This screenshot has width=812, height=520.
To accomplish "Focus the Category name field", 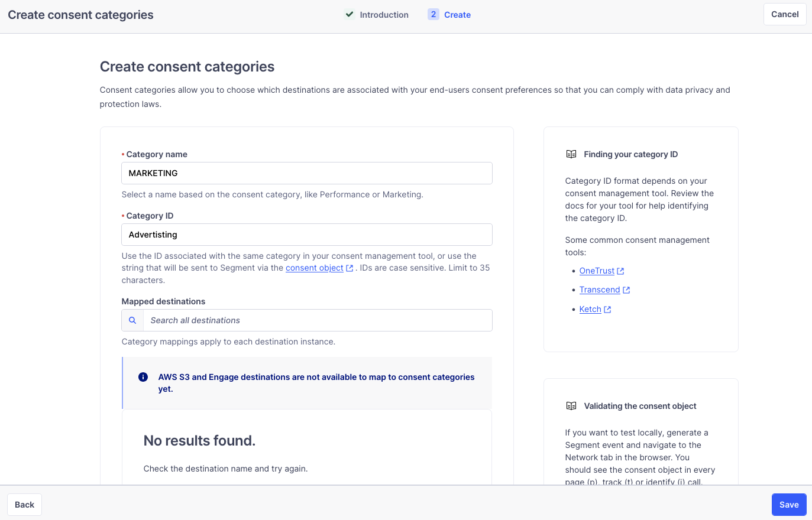I will 307,173.
